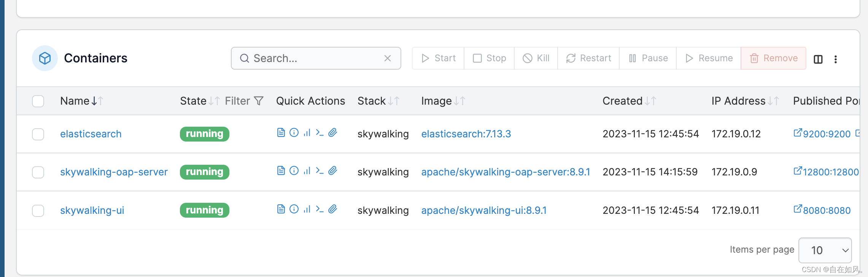The height and width of the screenshot is (277, 868).
Task: Open the skywalking-oap-server container link
Action: (114, 172)
